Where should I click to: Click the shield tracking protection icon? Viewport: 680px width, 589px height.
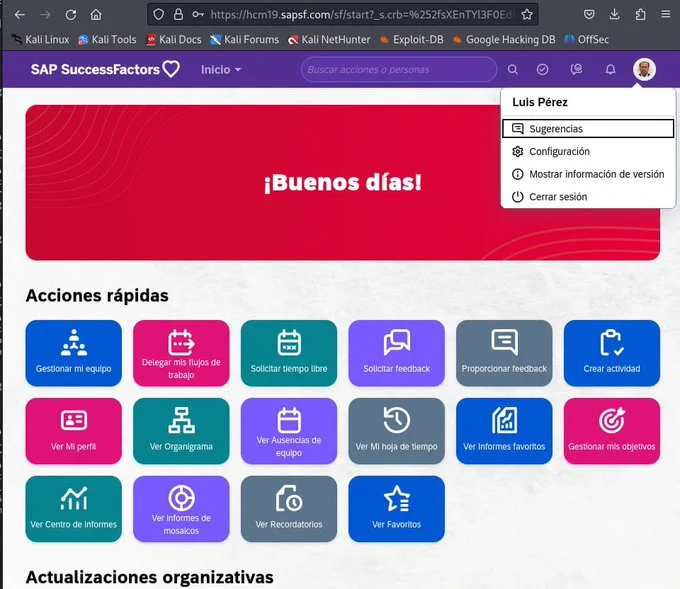tap(159, 15)
